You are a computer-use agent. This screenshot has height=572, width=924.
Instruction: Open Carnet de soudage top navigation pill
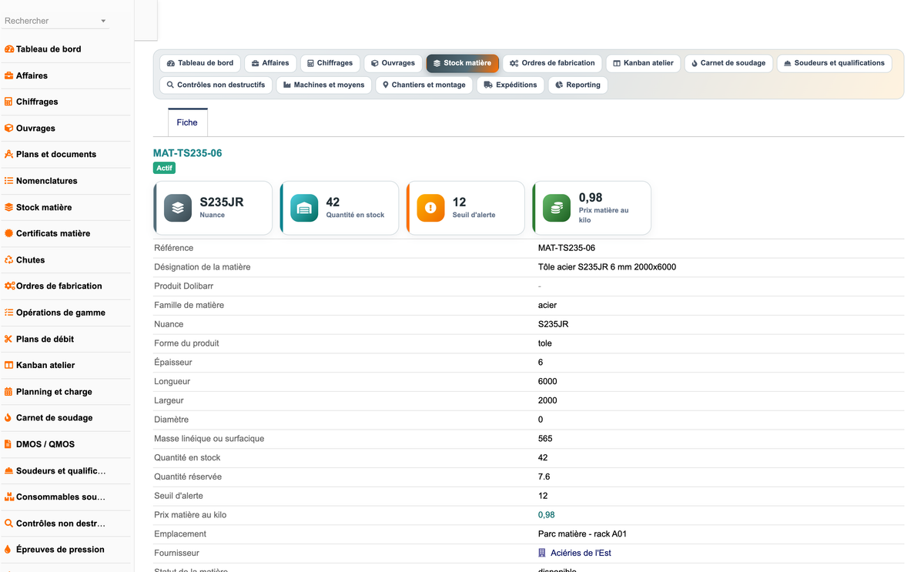point(728,63)
